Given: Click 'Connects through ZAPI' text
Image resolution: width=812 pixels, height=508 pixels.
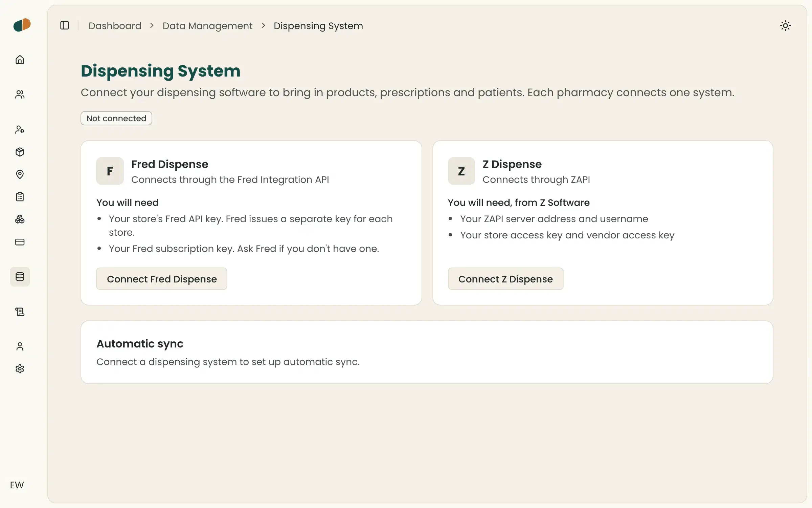Looking at the screenshot, I should 536,179.
